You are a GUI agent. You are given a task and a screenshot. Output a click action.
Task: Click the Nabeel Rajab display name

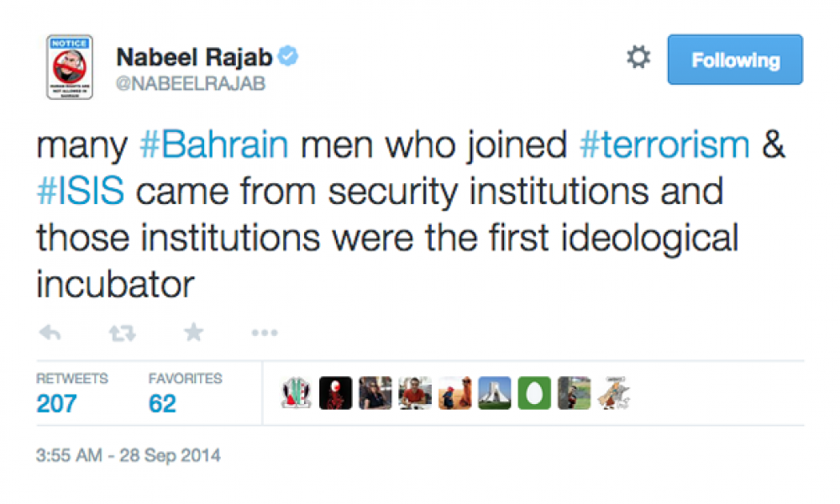click(195, 57)
